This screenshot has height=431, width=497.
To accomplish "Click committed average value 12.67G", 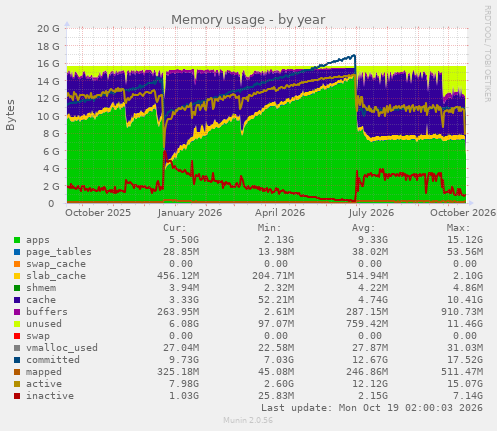I will coord(370,360).
